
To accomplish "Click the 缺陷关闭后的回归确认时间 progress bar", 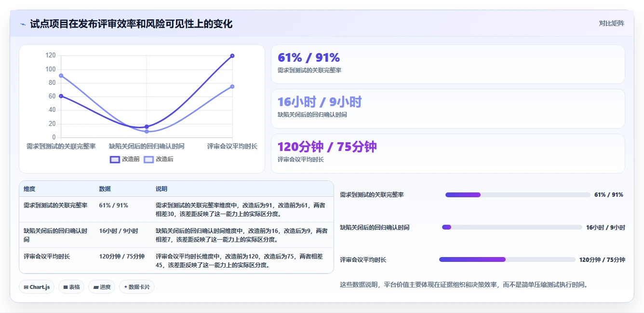I will point(512,227).
